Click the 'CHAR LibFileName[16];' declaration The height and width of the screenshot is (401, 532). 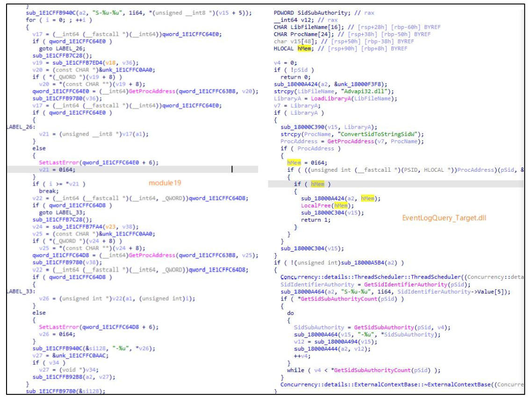[x=357, y=27]
